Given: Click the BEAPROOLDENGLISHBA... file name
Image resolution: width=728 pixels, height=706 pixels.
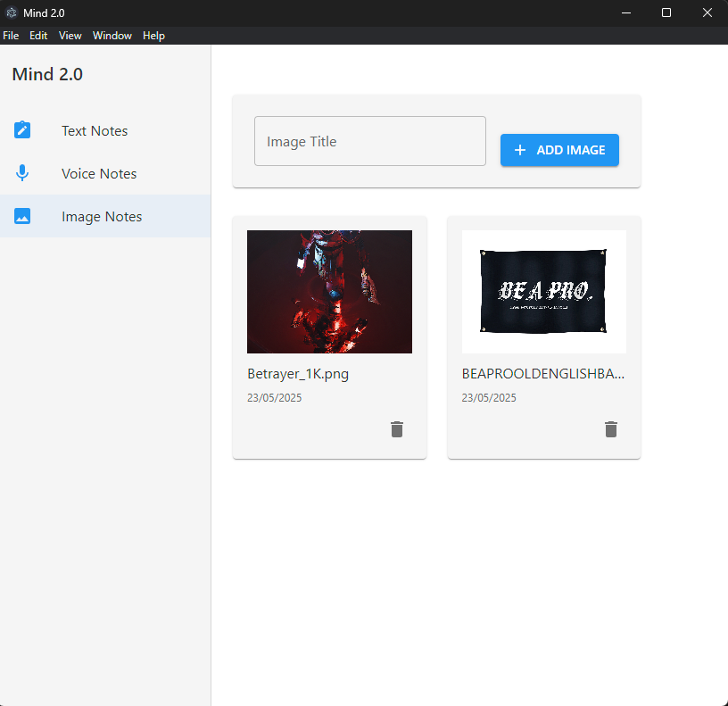Looking at the screenshot, I should pyautogui.click(x=542, y=374).
